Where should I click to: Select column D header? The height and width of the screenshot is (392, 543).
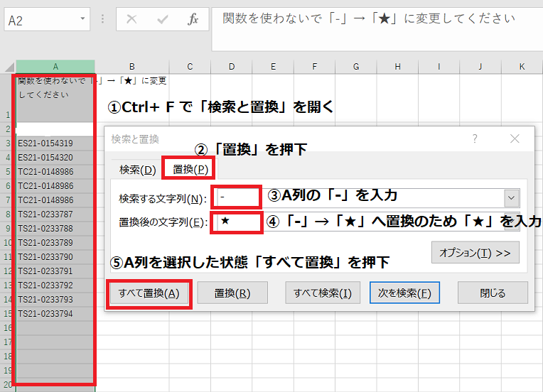(x=231, y=67)
